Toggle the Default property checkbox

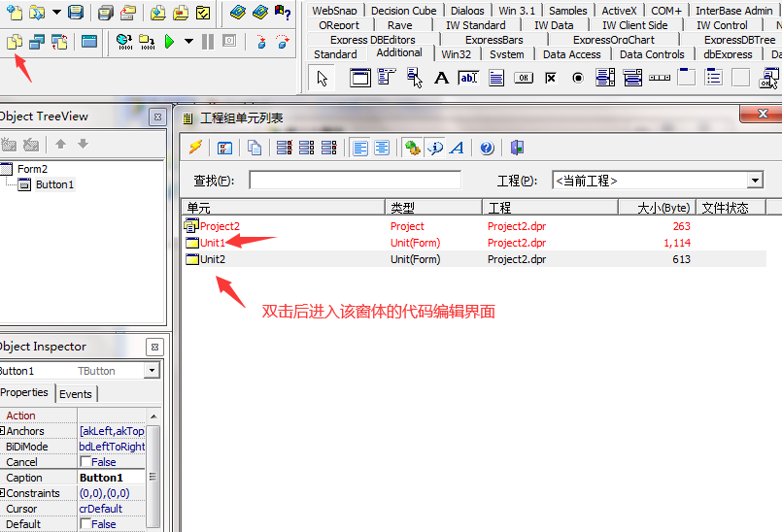pos(85,523)
